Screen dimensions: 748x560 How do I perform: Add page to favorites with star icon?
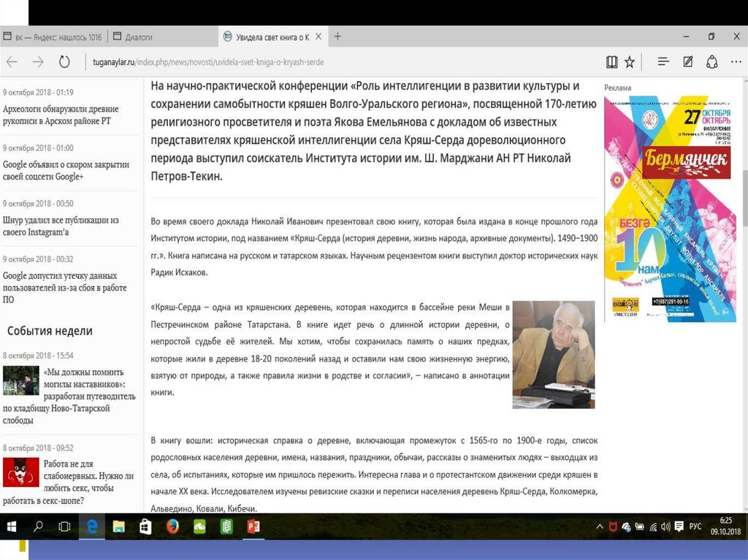pos(630,62)
